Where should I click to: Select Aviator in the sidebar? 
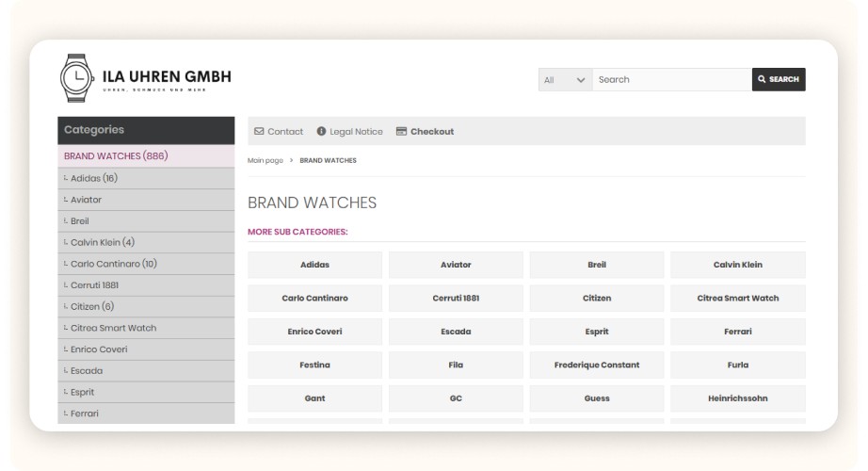point(146,200)
